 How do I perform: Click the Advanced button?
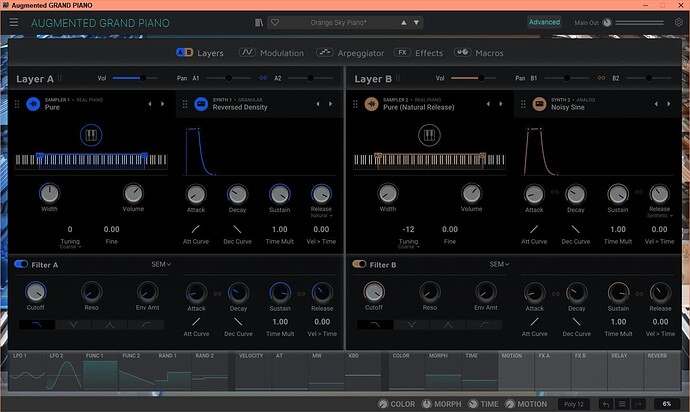tap(544, 22)
